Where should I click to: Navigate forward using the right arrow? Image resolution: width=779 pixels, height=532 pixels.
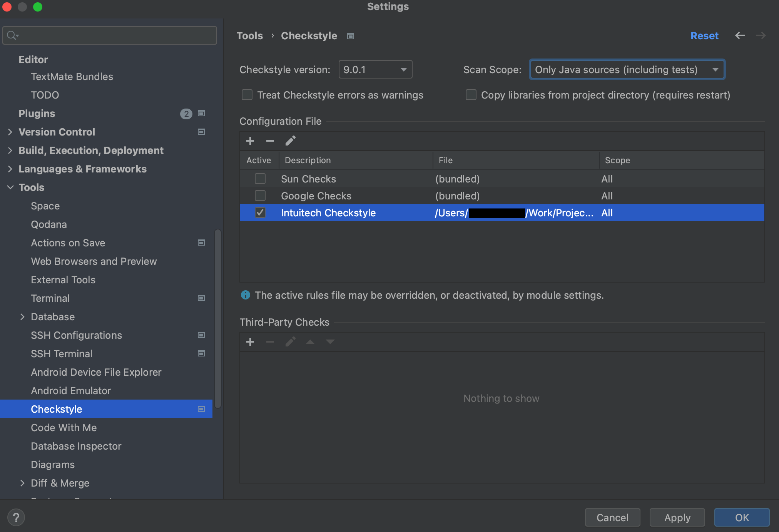coord(761,35)
